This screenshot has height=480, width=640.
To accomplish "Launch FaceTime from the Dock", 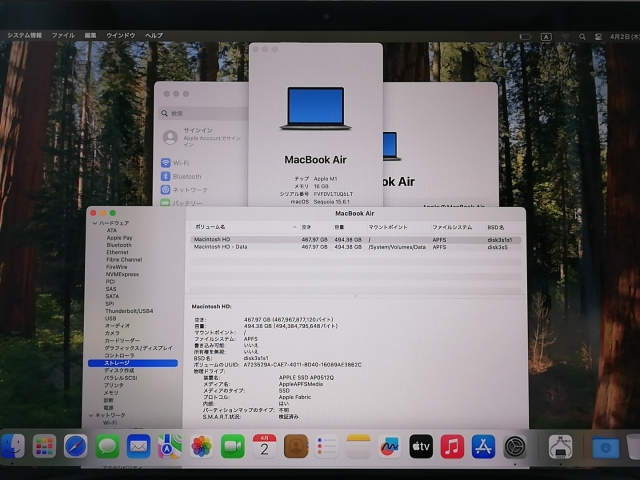I will click(233, 447).
